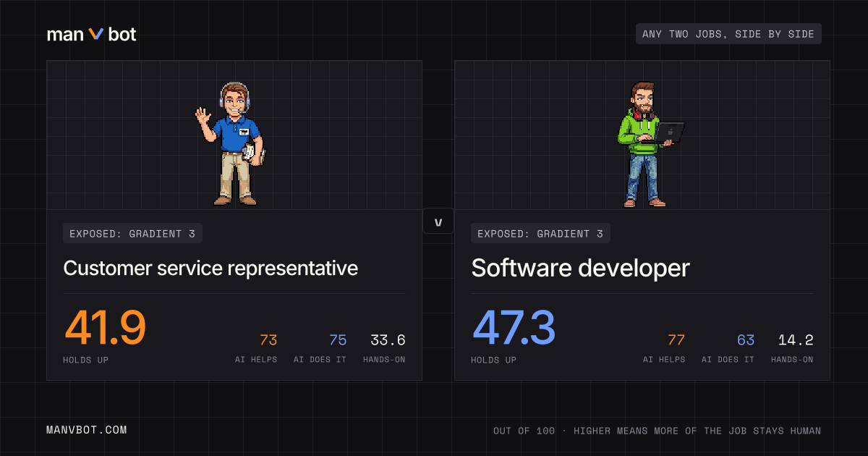
Task: Click the man v bot logo
Action: pos(91,34)
